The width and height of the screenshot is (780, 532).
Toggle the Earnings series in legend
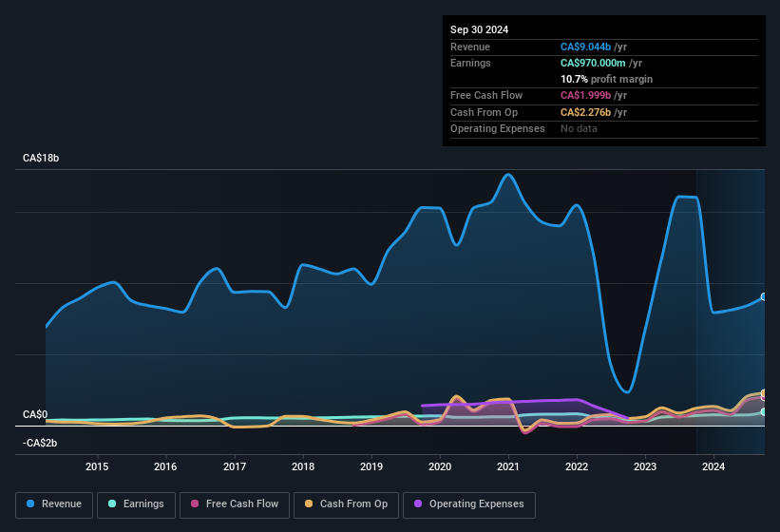pyautogui.click(x=133, y=503)
